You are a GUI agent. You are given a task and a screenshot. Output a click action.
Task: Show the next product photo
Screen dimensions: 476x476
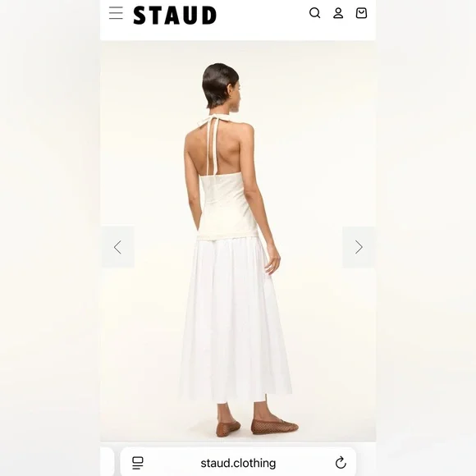click(x=359, y=247)
